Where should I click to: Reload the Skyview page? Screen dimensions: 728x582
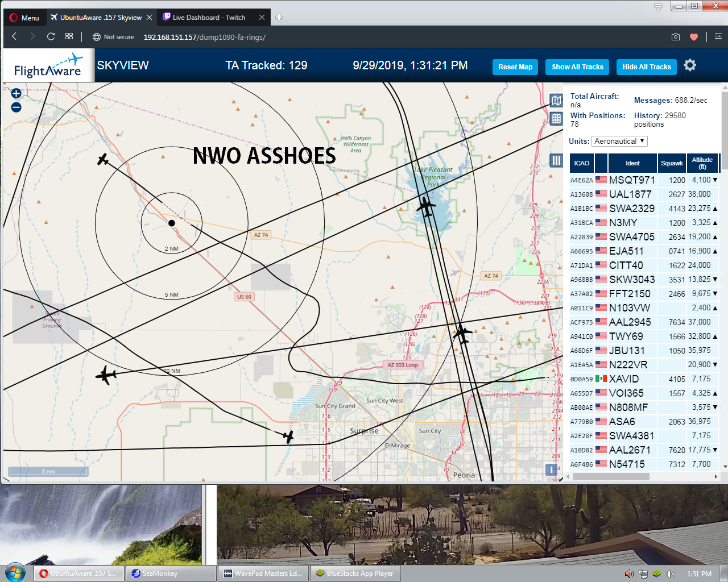(51, 36)
